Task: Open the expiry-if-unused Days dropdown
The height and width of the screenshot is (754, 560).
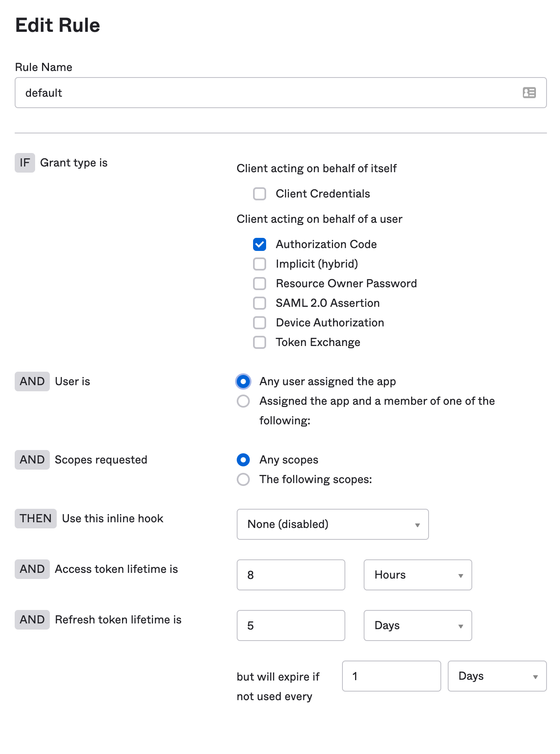Action: click(x=497, y=676)
